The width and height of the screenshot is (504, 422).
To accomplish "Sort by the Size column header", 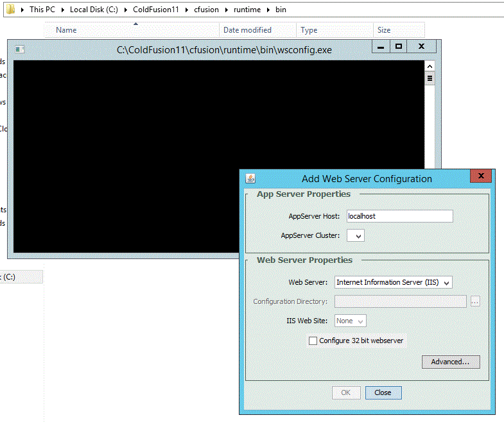I will [x=399, y=30].
